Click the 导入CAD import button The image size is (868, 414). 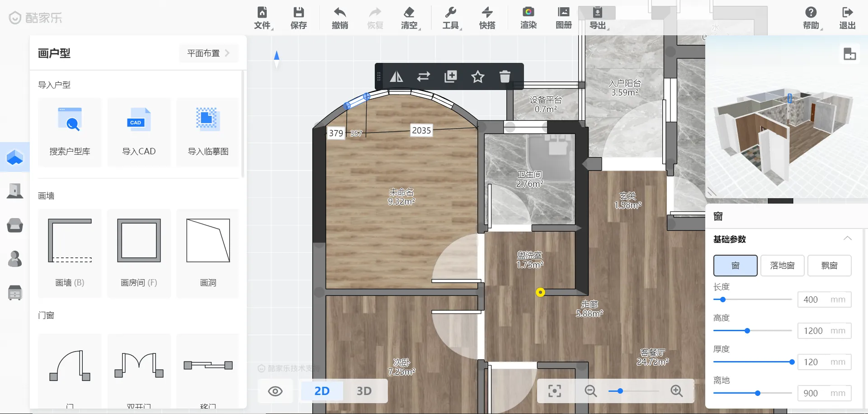pos(139,132)
